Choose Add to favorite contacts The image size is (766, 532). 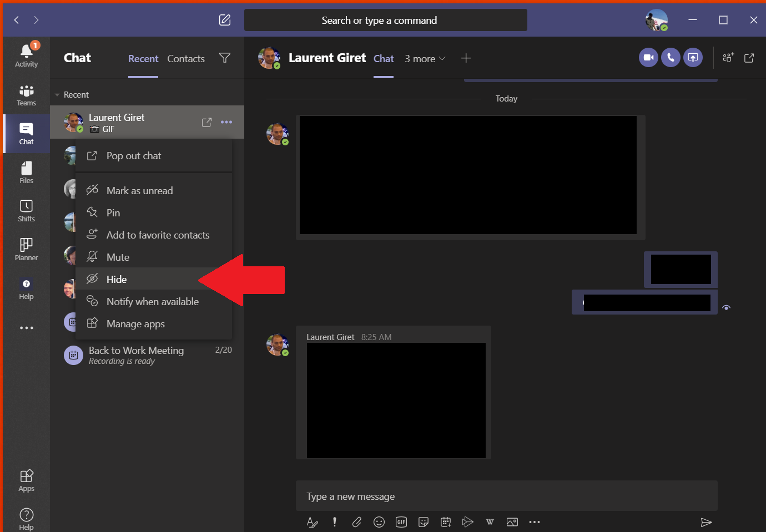pyautogui.click(x=154, y=235)
